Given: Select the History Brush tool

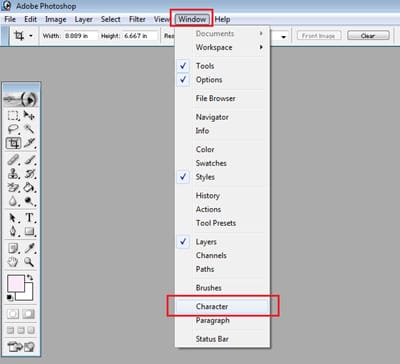Looking at the screenshot, I should pos(29,174).
